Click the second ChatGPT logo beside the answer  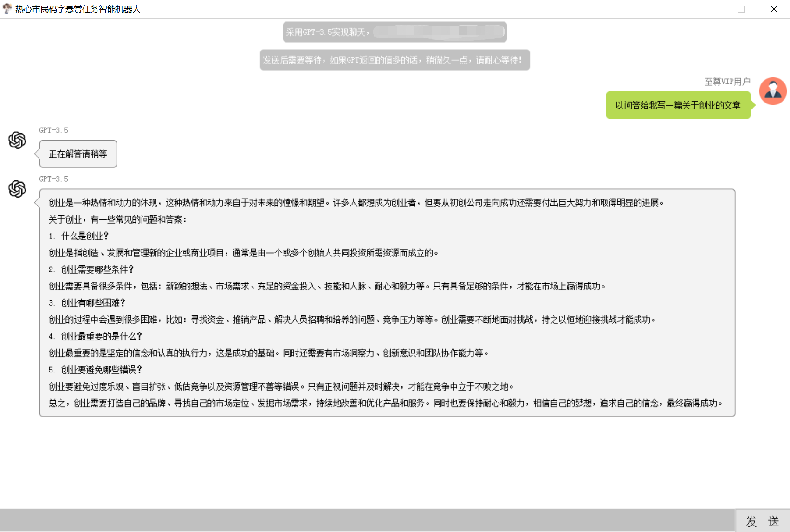coord(17,190)
